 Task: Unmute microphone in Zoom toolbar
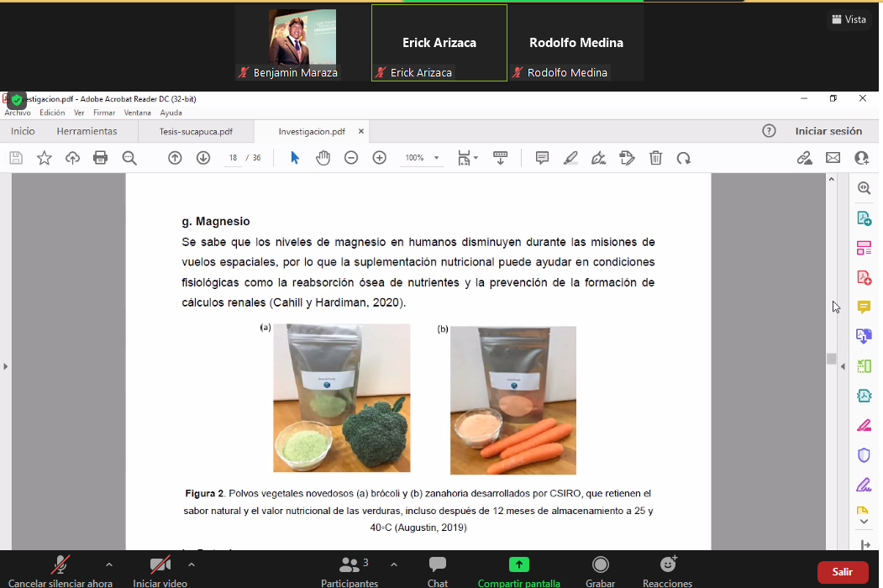tap(60, 572)
